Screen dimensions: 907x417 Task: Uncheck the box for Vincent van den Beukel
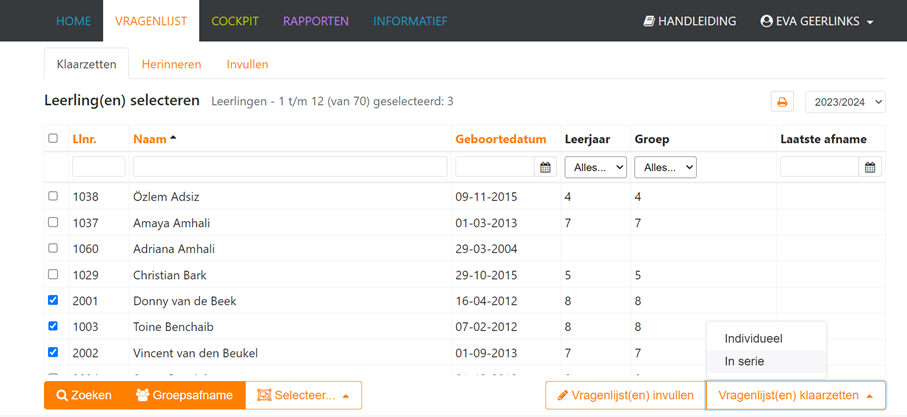pos(53,352)
